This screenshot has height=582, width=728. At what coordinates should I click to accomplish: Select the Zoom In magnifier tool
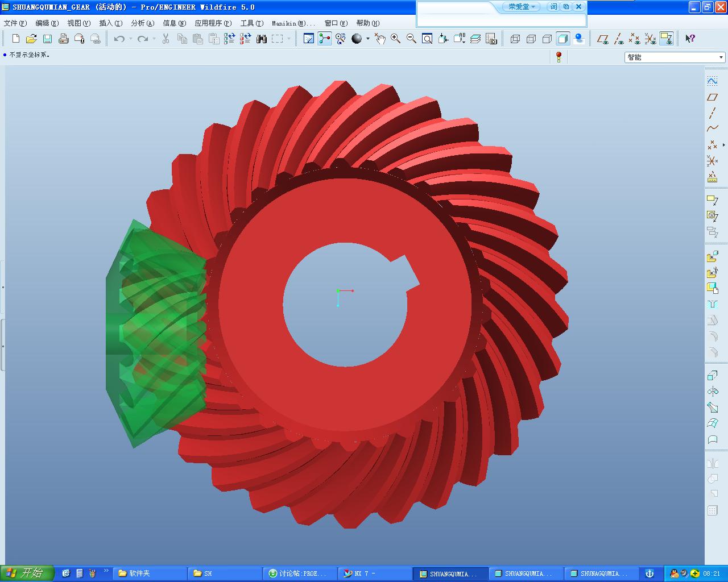coord(395,39)
